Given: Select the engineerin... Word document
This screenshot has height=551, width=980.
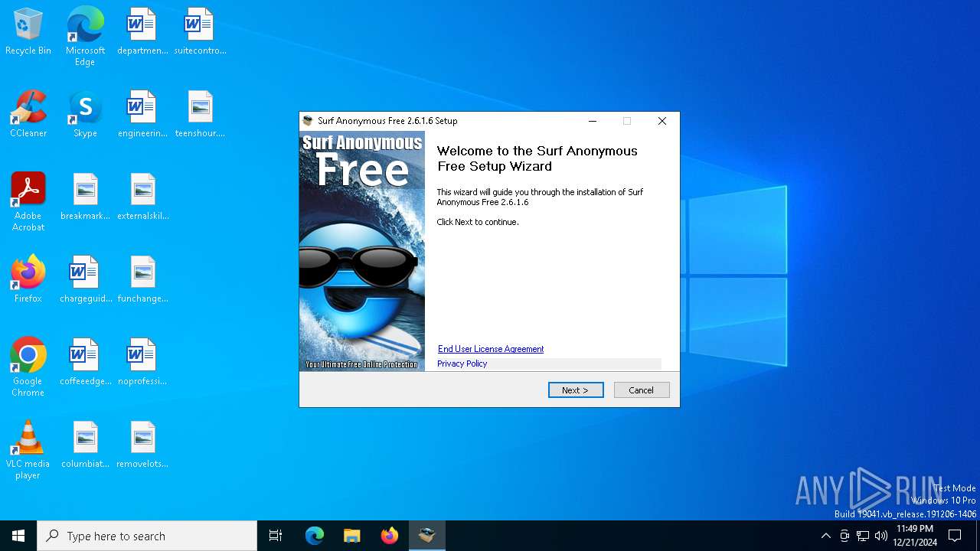Looking at the screenshot, I should click(x=142, y=114).
